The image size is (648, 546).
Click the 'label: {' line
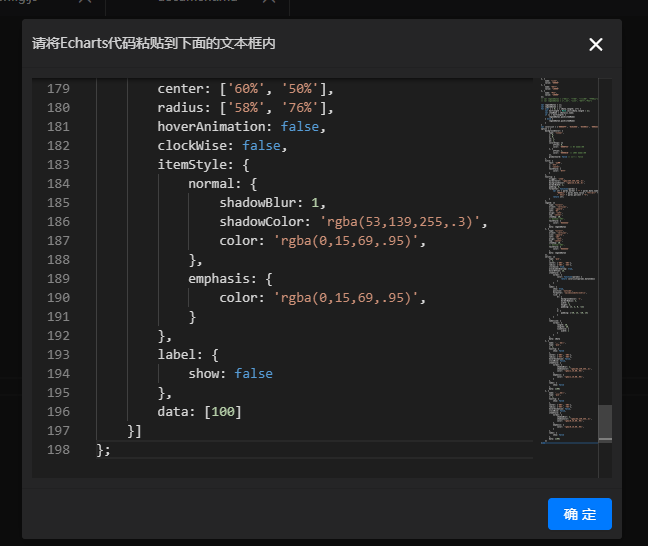[x=188, y=355]
